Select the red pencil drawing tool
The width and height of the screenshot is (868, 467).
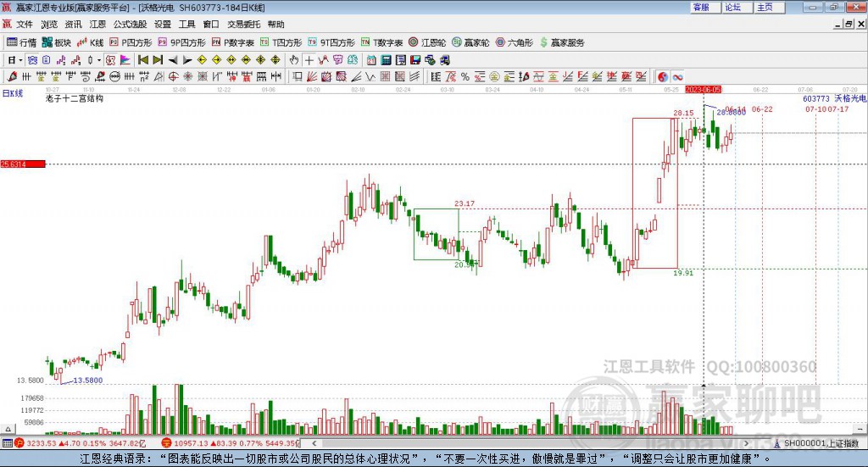12,77
